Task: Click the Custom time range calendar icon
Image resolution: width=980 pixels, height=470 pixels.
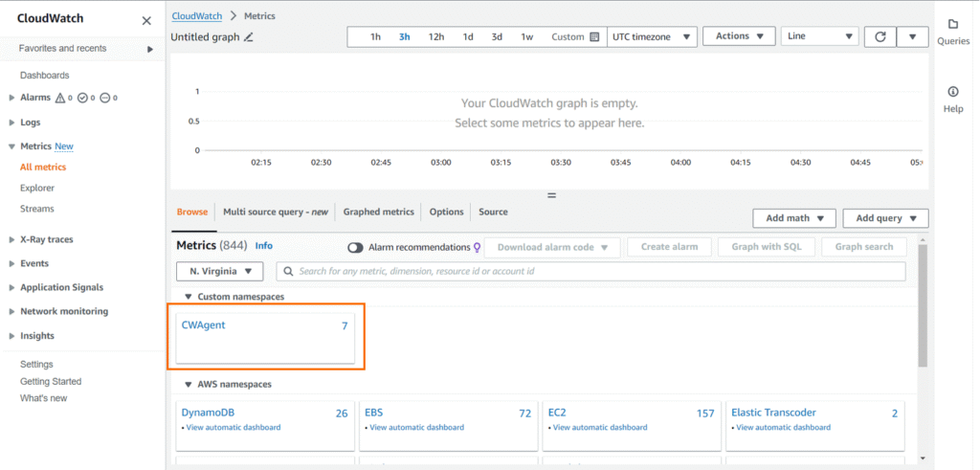Action: point(594,37)
